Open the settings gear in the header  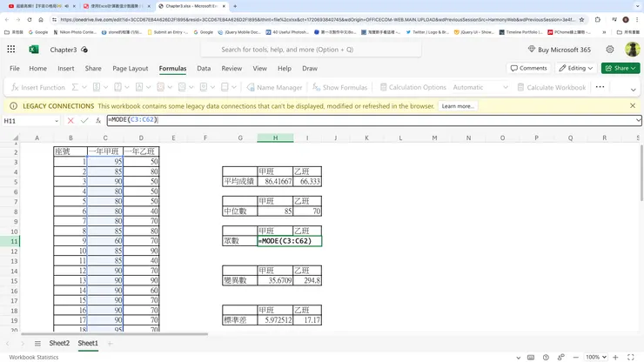[x=610, y=50]
